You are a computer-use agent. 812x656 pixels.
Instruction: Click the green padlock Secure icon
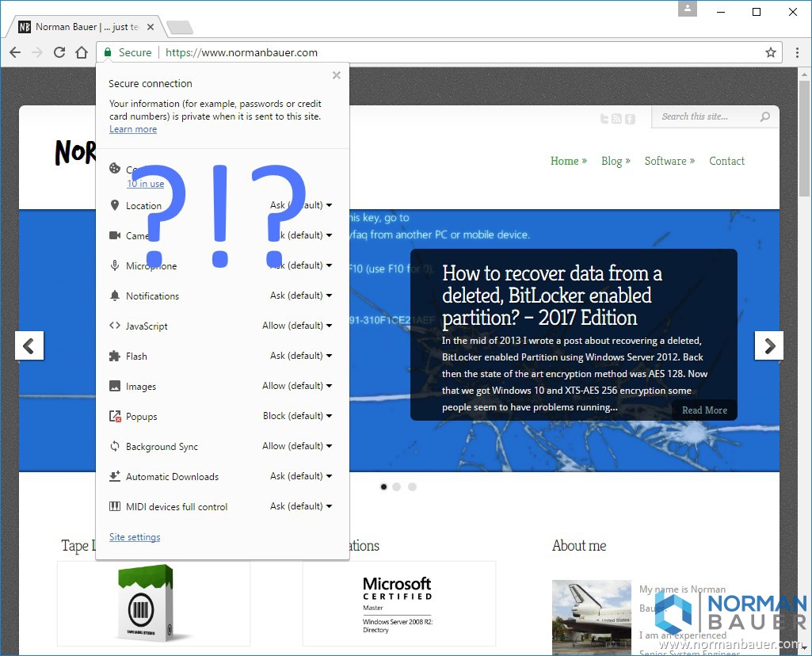(x=108, y=52)
